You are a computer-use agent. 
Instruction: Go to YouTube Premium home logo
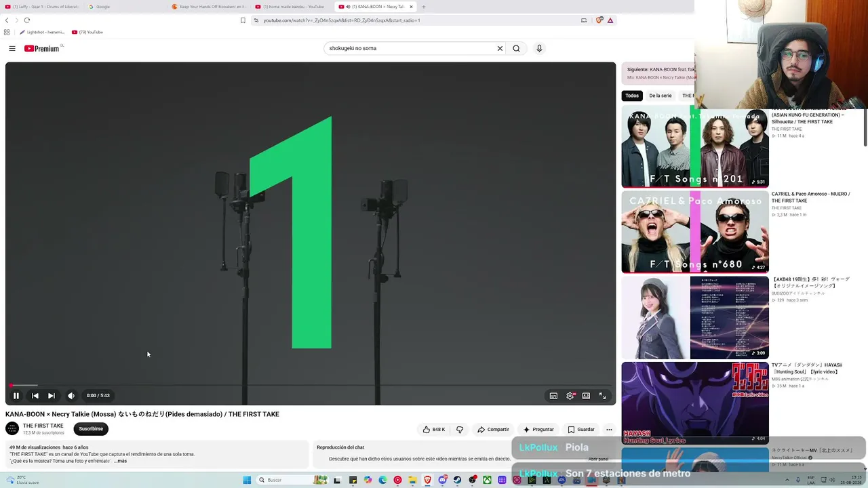42,49
